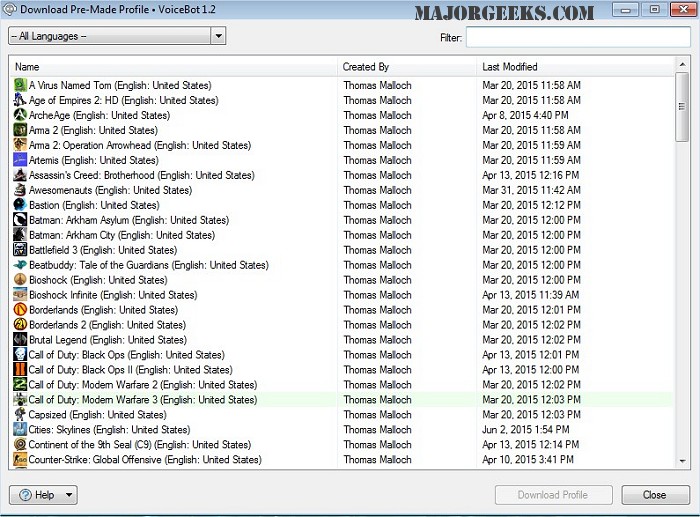This screenshot has height=517, width=700.
Task: Click the Borderlands 2 profile icon
Action: (20, 325)
